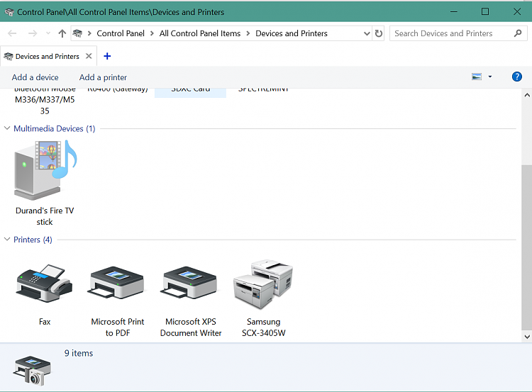Open recent locations dropdown arrow
The height and width of the screenshot is (392, 532).
tap(48, 33)
